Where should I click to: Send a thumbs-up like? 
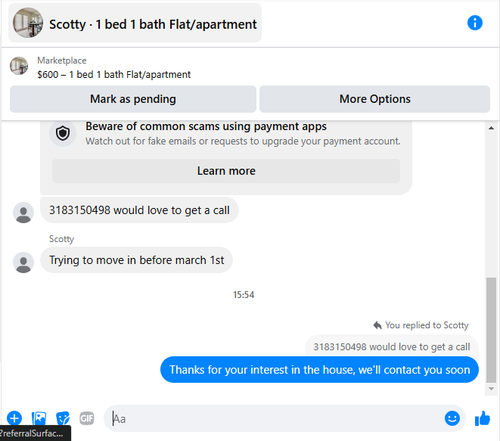tap(482, 418)
